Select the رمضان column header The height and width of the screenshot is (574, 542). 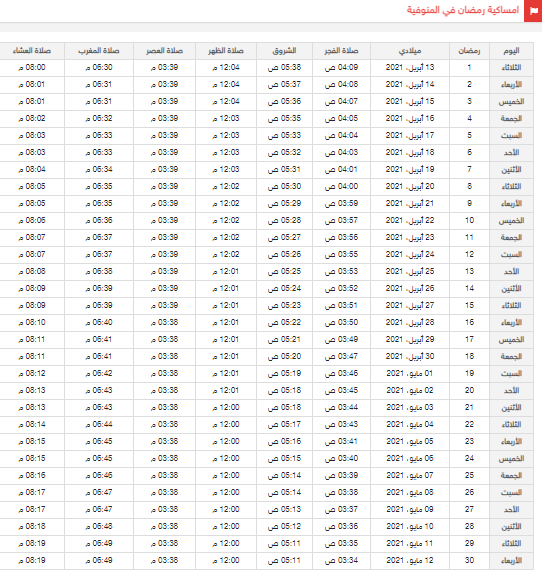(x=469, y=51)
